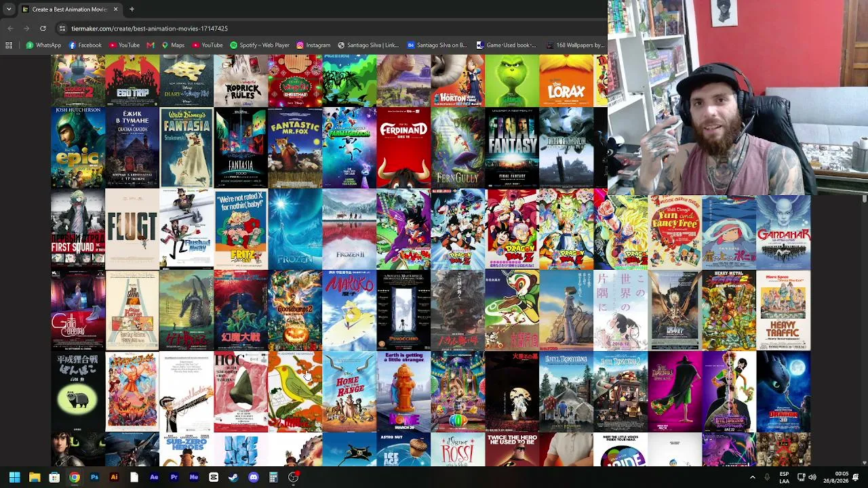Click the Chrome icon in the taskbar

click(x=75, y=477)
